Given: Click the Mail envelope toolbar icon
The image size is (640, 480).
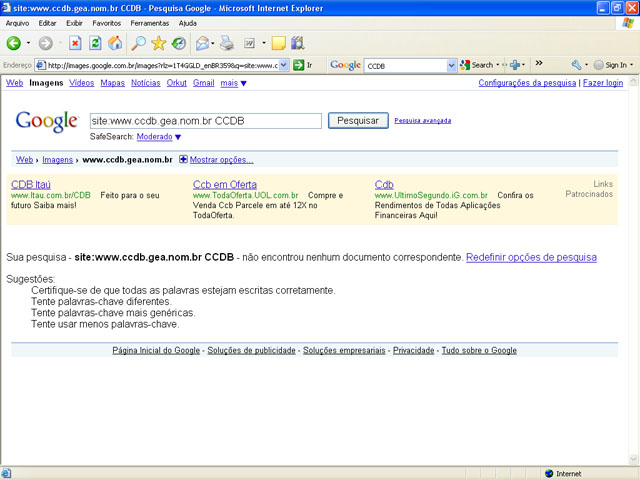Looking at the screenshot, I should (x=202, y=43).
